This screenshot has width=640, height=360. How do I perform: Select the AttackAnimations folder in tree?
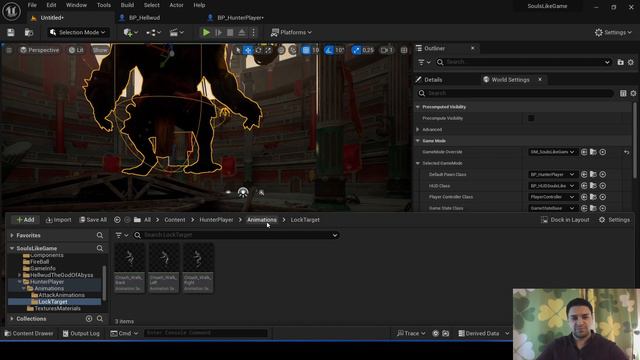tap(61, 295)
